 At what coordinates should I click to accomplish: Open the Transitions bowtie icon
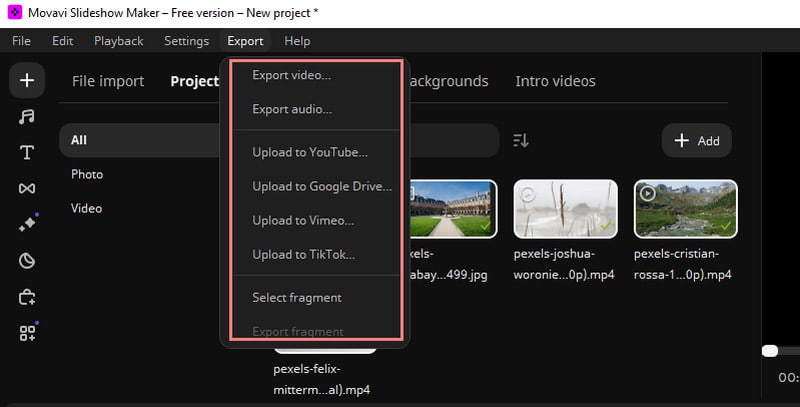click(27, 189)
